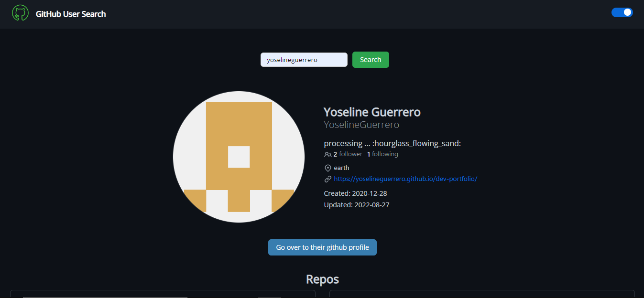Viewport: 644px width, 298px height.
Task: Click the link chain icon
Action: click(328, 179)
